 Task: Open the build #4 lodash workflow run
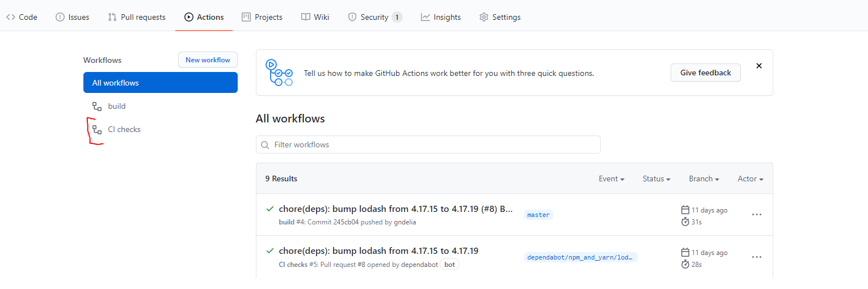click(396, 209)
